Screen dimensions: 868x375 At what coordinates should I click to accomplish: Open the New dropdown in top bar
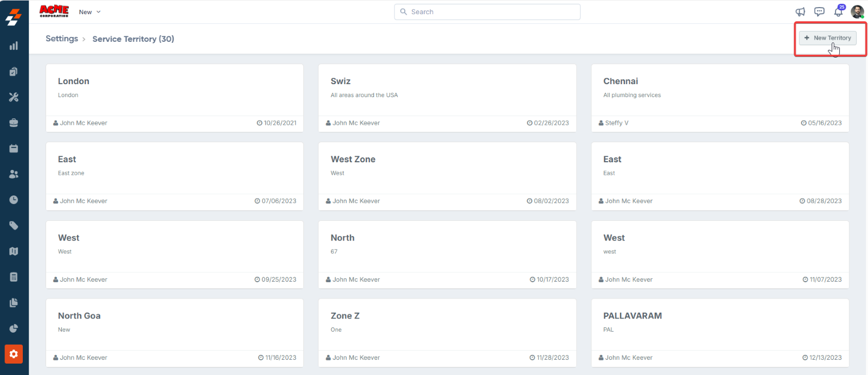(x=90, y=12)
